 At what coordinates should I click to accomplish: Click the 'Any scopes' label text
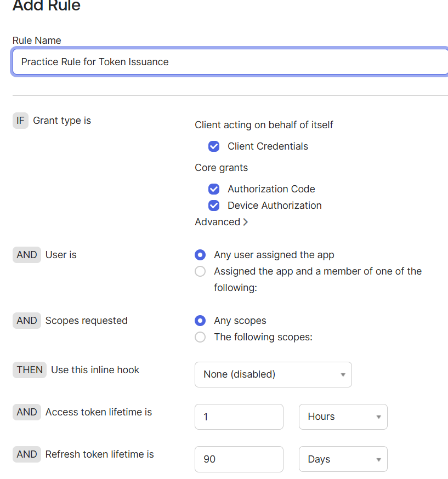[x=240, y=321]
